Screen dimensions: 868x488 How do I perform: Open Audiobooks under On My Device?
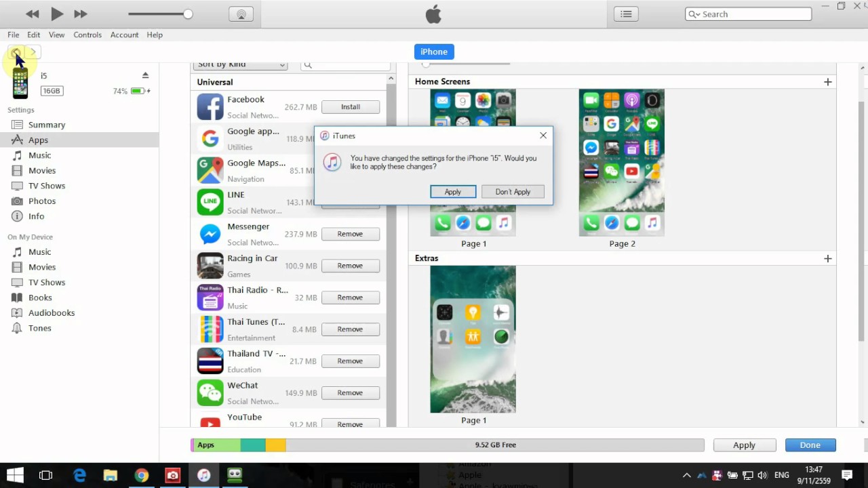coord(52,312)
